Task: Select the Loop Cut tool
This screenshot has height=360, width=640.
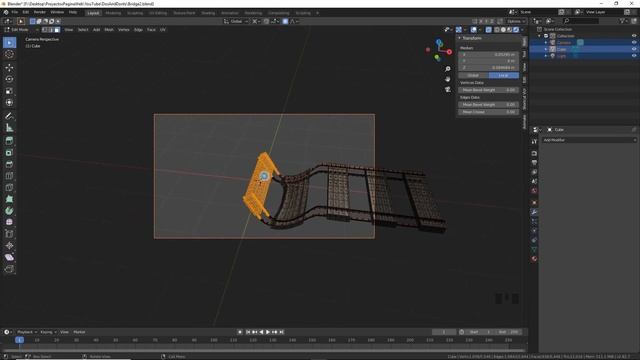Action: pyautogui.click(x=9, y=176)
